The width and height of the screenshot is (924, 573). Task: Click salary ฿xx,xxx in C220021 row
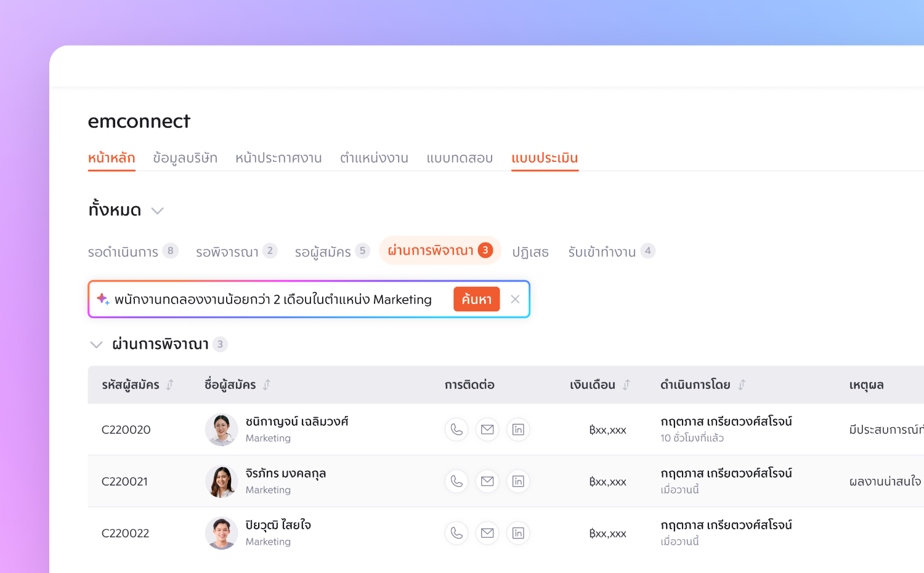(x=607, y=481)
